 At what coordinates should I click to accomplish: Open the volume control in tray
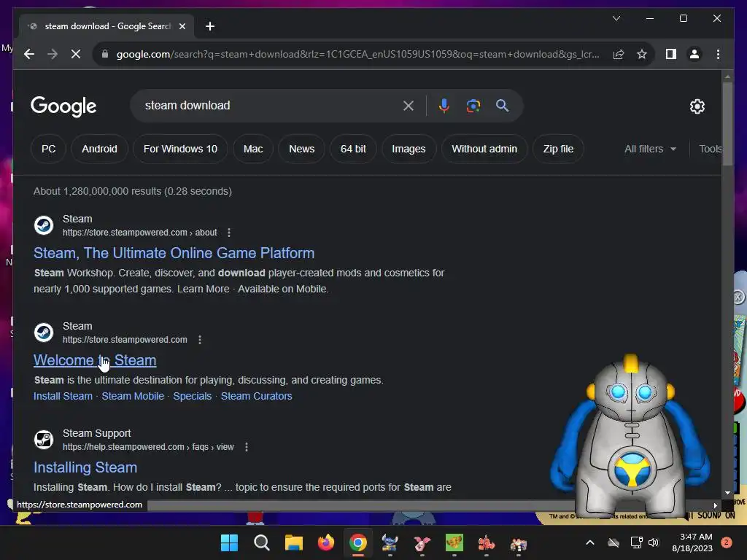click(x=654, y=542)
